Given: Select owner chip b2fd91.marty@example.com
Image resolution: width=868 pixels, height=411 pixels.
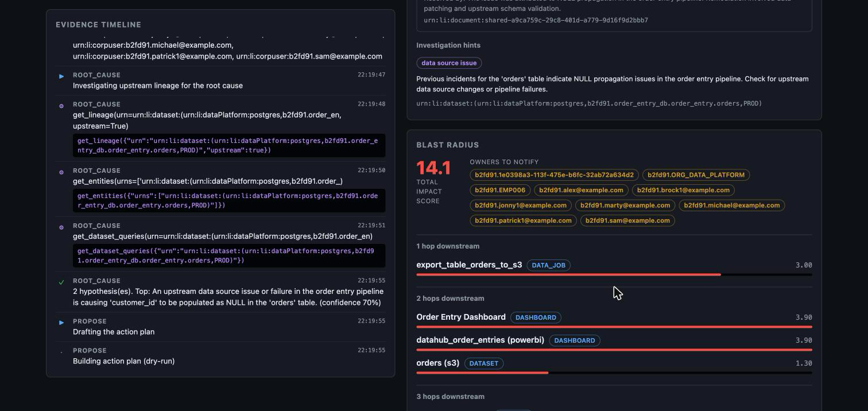Looking at the screenshot, I should point(625,205).
